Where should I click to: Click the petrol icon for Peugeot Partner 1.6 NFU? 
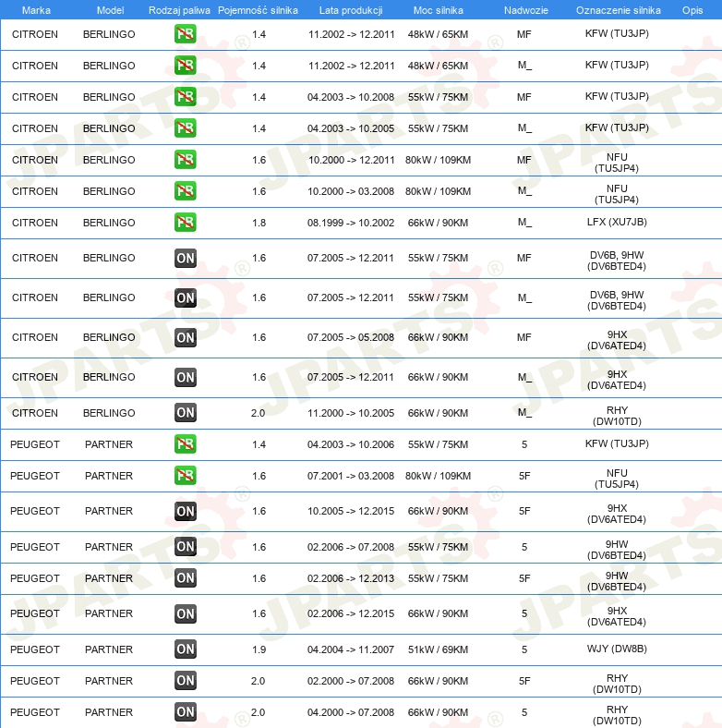[x=186, y=476]
